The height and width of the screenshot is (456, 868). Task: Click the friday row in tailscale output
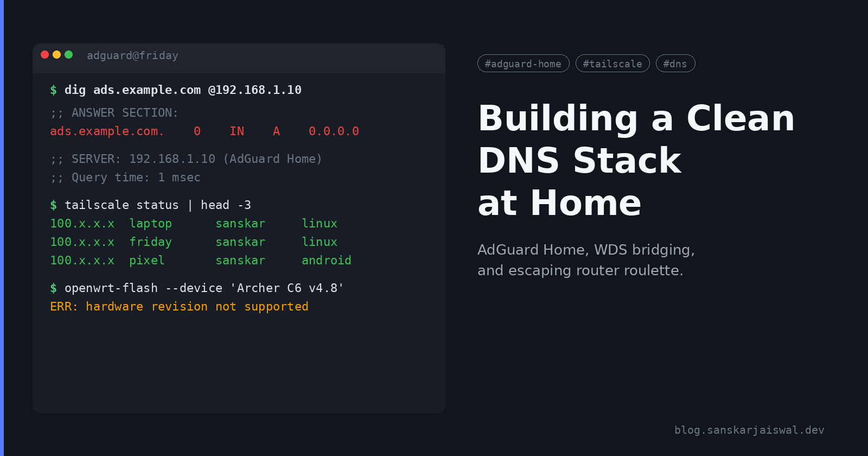(x=194, y=242)
